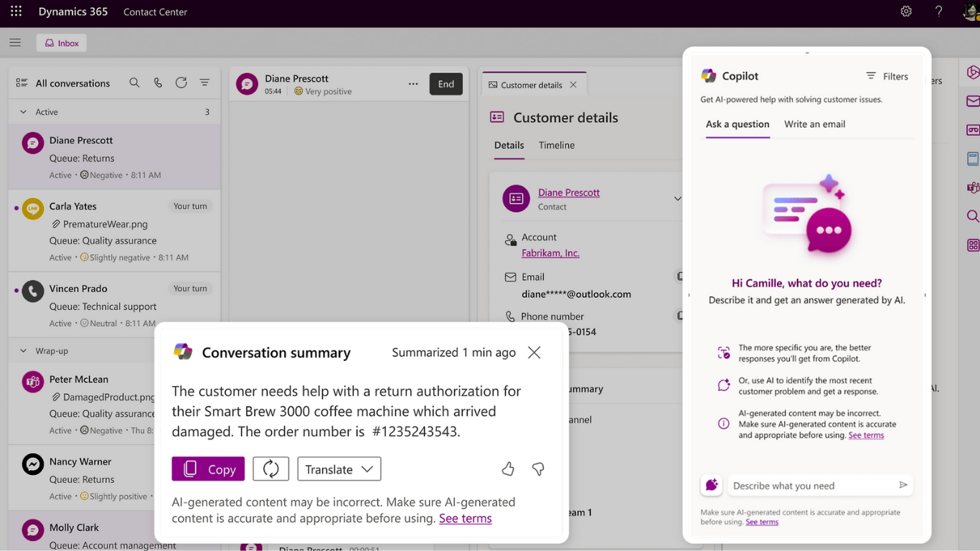This screenshot has width=980, height=551.
Task: Click the Copilot sparkle prompt icon
Action: click(x=712, y=485)
